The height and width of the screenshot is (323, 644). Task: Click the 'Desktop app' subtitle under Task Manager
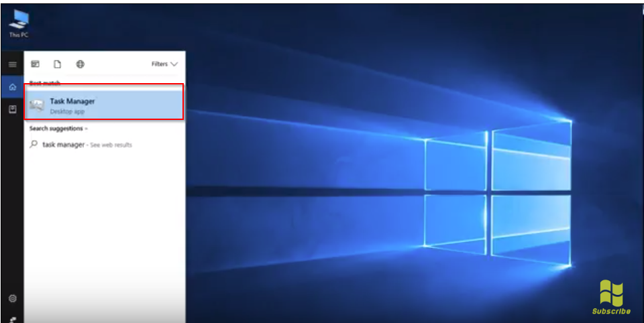(x=67, y=111)
